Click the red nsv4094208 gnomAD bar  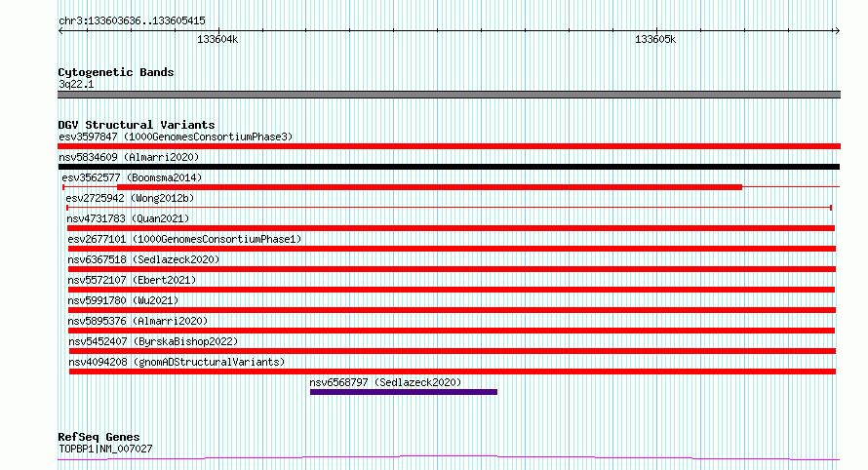[453, 372]
